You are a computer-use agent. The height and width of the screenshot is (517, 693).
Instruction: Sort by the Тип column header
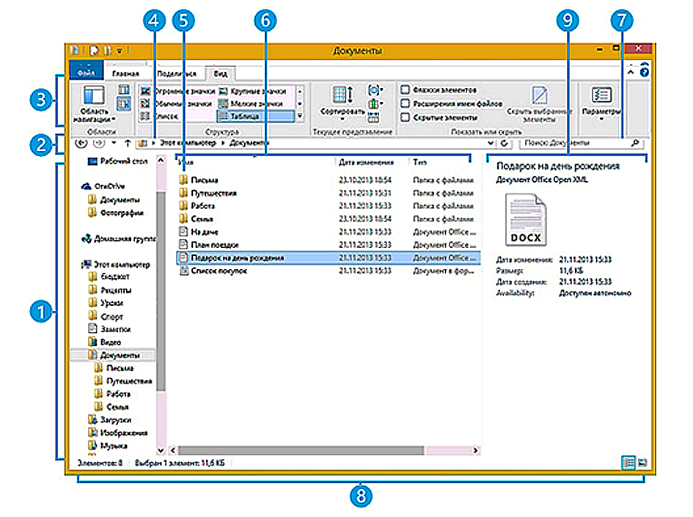[x=420, y=162]
